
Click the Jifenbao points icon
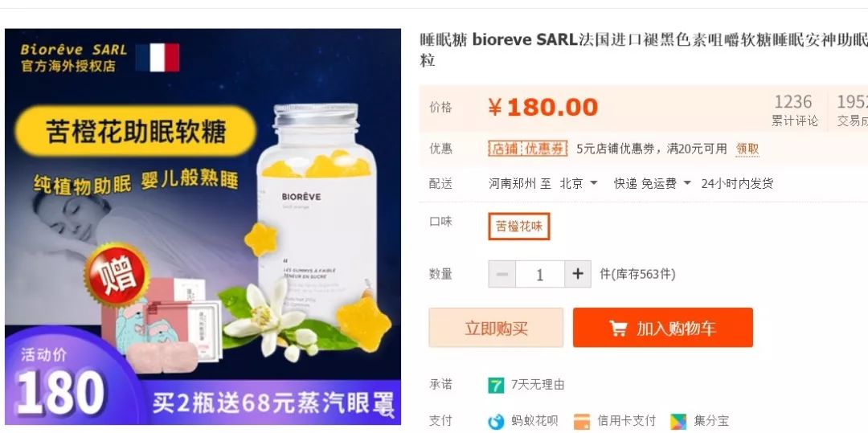[x=678, y=422]
